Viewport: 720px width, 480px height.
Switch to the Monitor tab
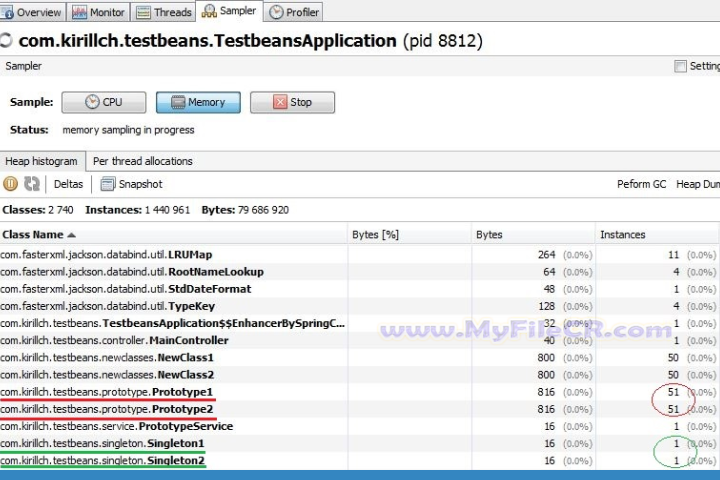click(x=100, y=12)
